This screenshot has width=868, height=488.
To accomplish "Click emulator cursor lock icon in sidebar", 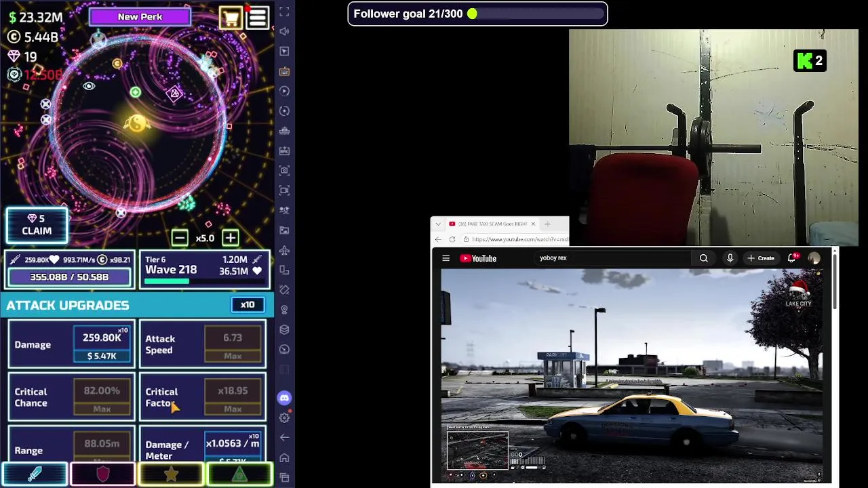I will point(284,52).
